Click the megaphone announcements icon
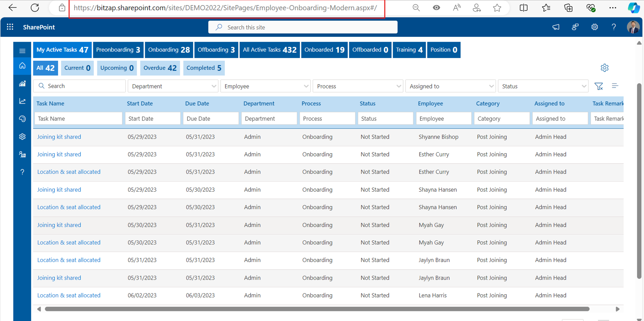The image size is (644, 321). [x=556, y=27]
